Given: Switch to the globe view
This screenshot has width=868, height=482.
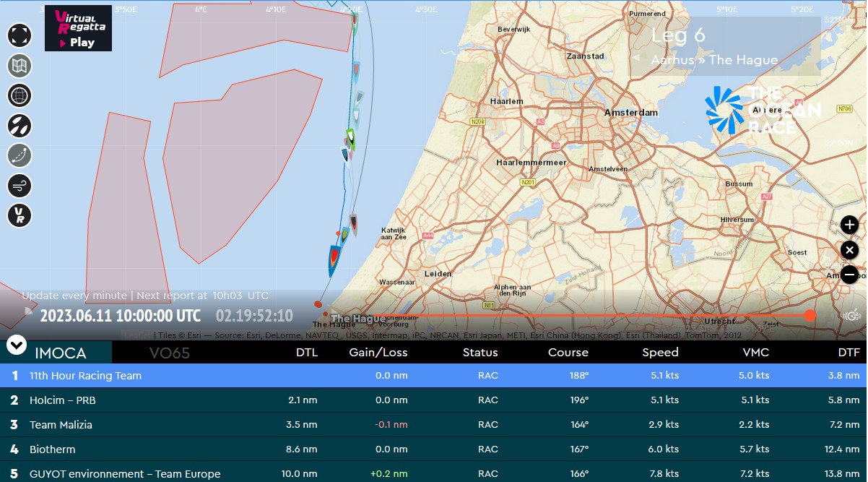Looking at the screenshot, I should [19, 95].
